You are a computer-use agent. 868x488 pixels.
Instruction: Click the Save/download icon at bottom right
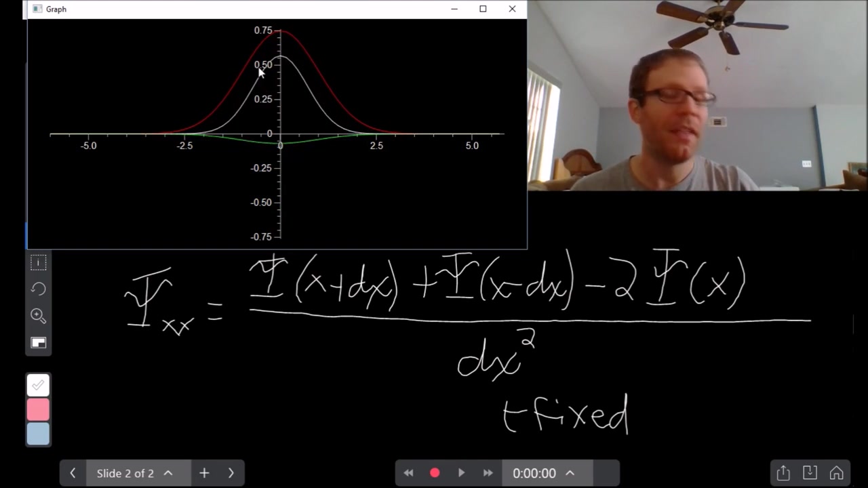(x=810, y=472)
